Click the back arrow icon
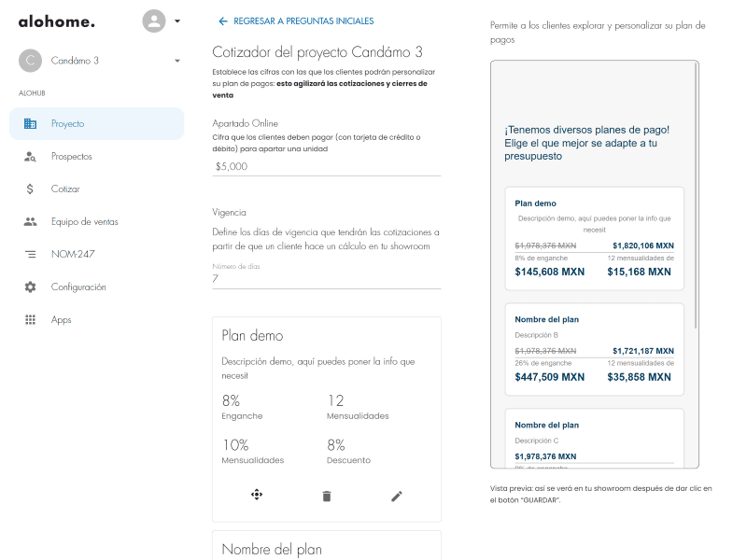 pyautogui.click(x=222, y=21)
